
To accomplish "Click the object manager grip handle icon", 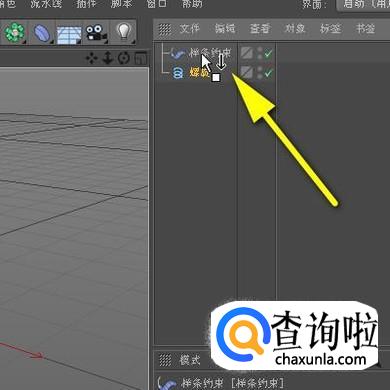I will pyautogui.click(x=164, y=29).
